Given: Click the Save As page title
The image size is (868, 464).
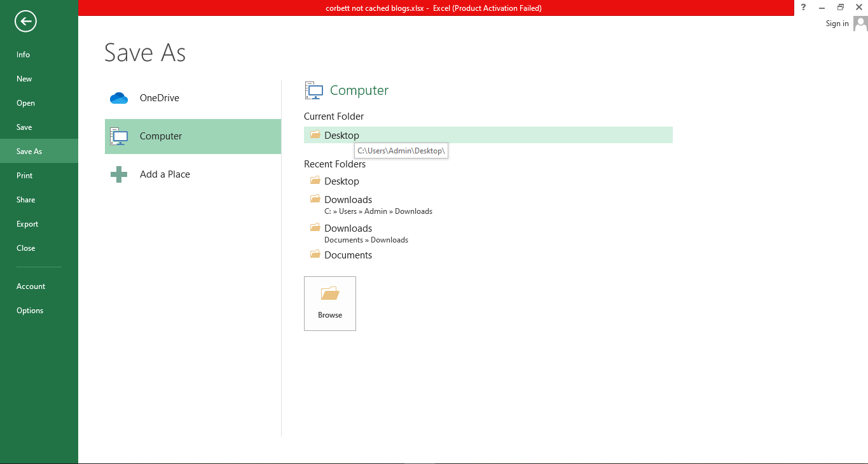Looking at the screenshot, I should 145,52.
